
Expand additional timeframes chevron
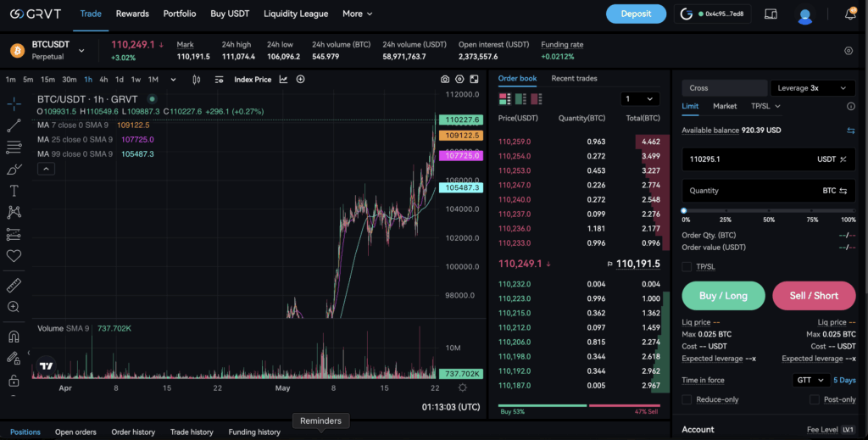click(173, 80)
